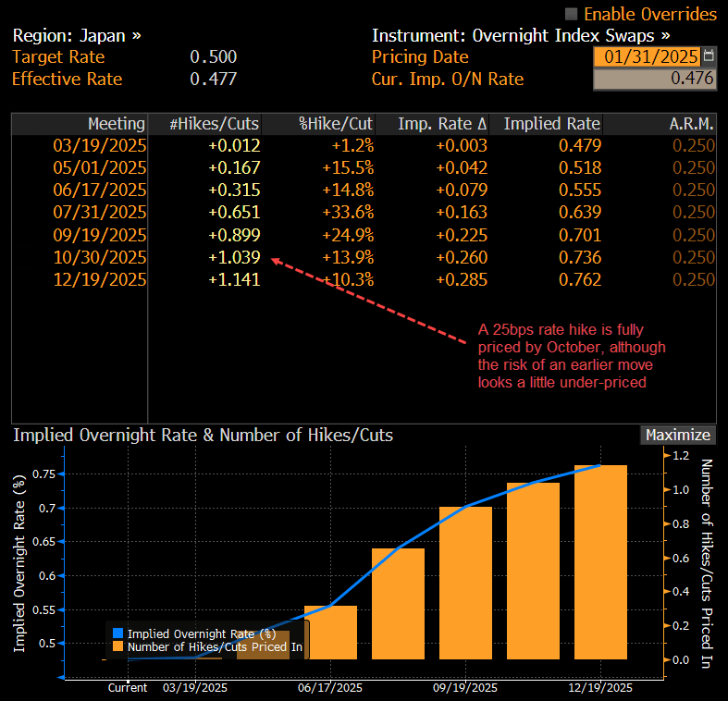Sort by the Imp. Rate Δ column header
This screenshot has height=701, width=728.
(432, 124)
